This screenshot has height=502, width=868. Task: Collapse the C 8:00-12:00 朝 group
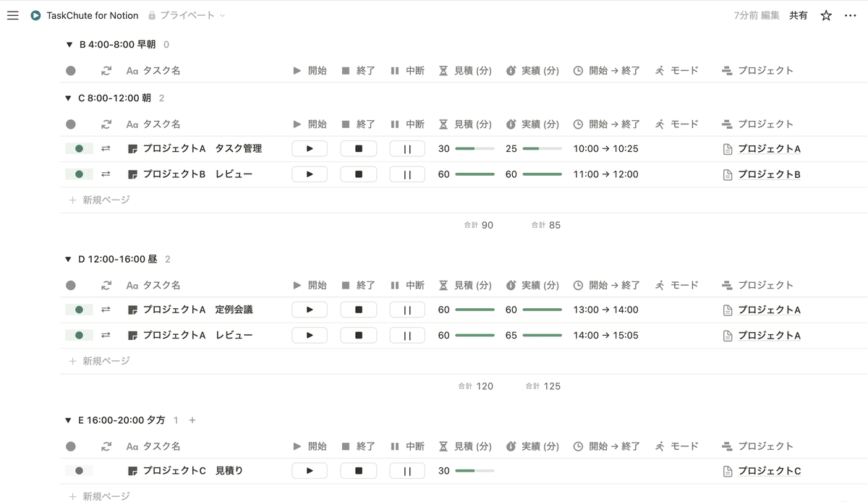pyautogui.click(x=69, y=98)
